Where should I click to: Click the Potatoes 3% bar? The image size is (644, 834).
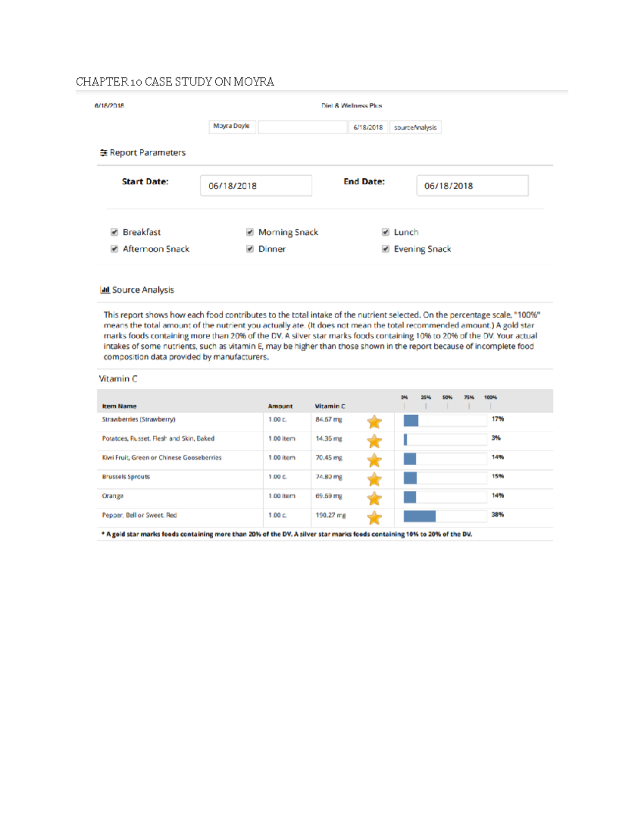coord(405,440)
